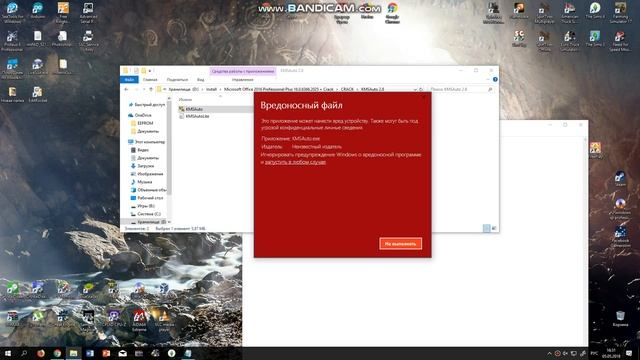Switch to the 'Вид' ribbon tab
The width and height of the screenshot is (640, 360).
coord(200,80)
